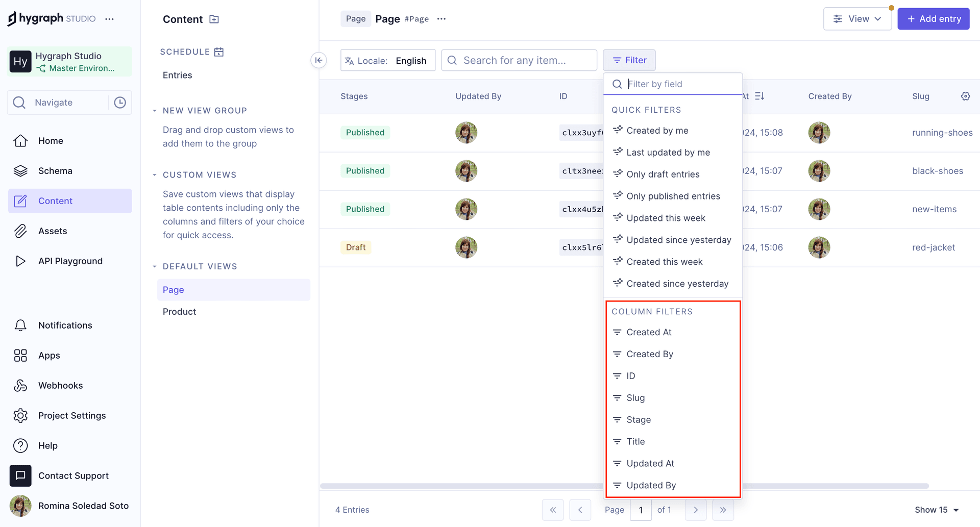The image size is (980, 527).
Task: Open Webhooks from the sidebar
Action: point(60,386)
